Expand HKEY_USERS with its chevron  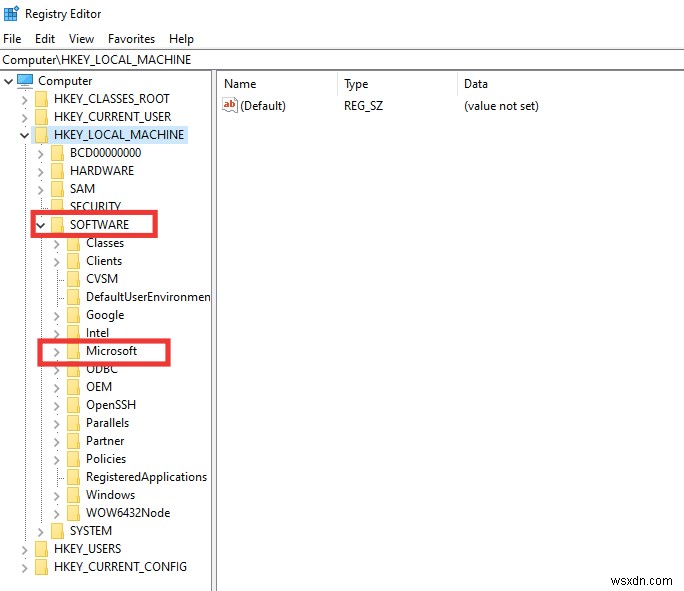[24, 550]
